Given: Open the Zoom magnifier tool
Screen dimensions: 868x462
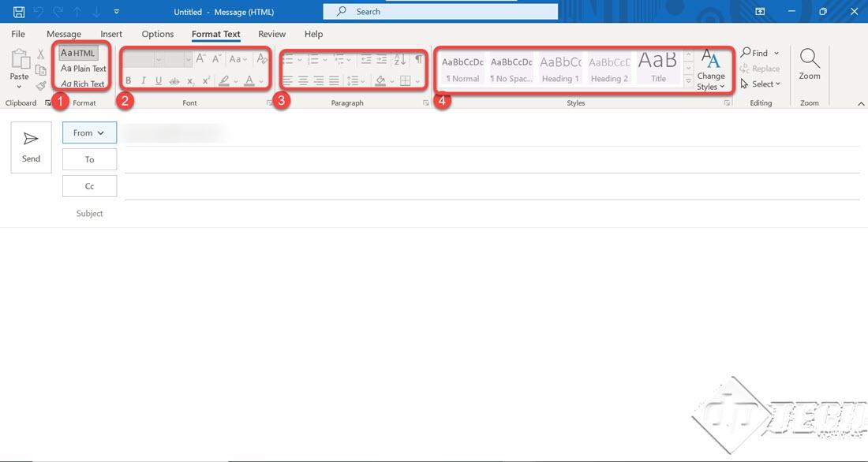Looking at the screenshot, I should [x=809, y=63].
